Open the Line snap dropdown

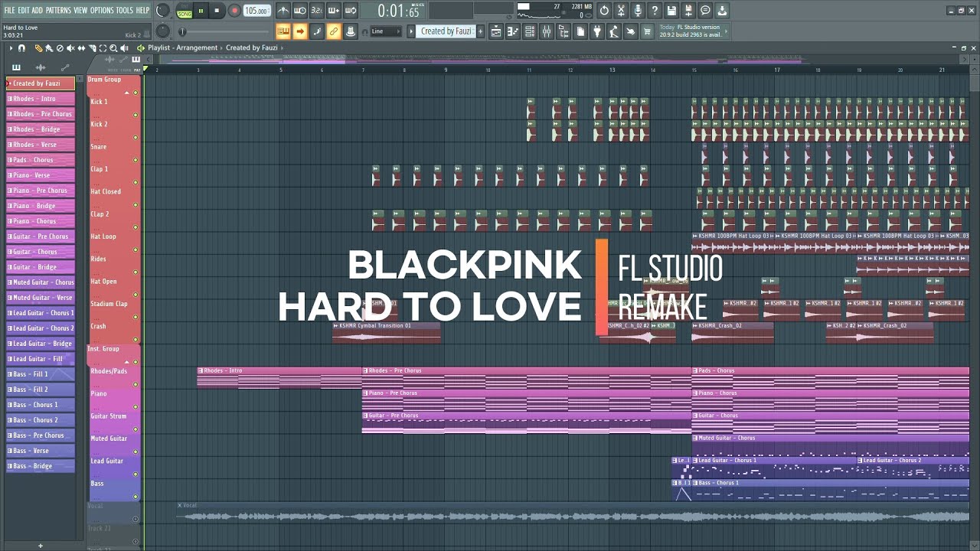(386, 31)
